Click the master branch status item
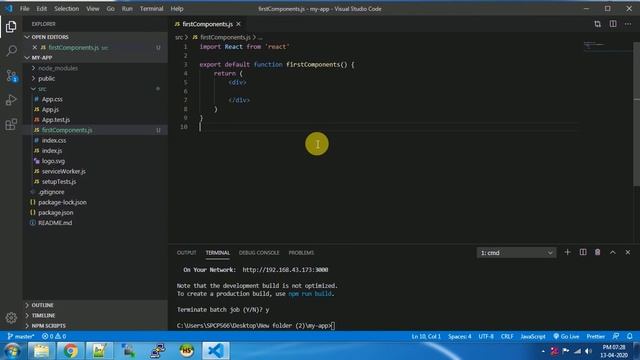The width and height of the screenshot is (640, 360). [x=21, y=336]
